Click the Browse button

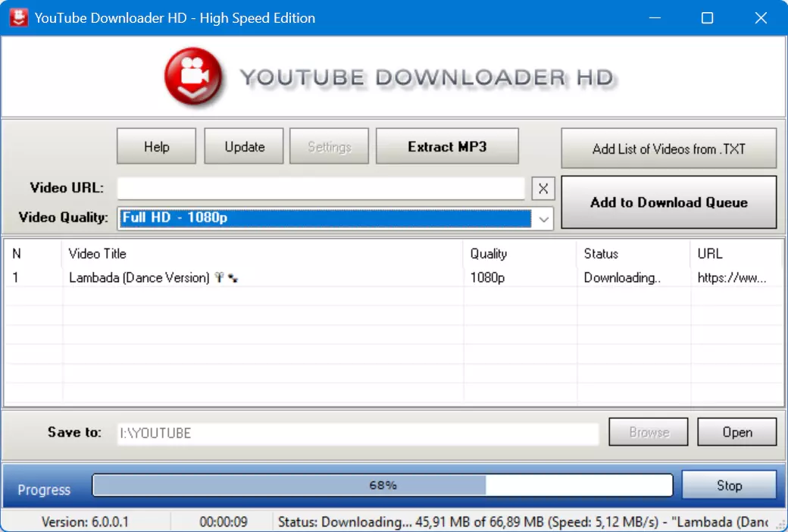pyautogui.click(x=649, y=432)
